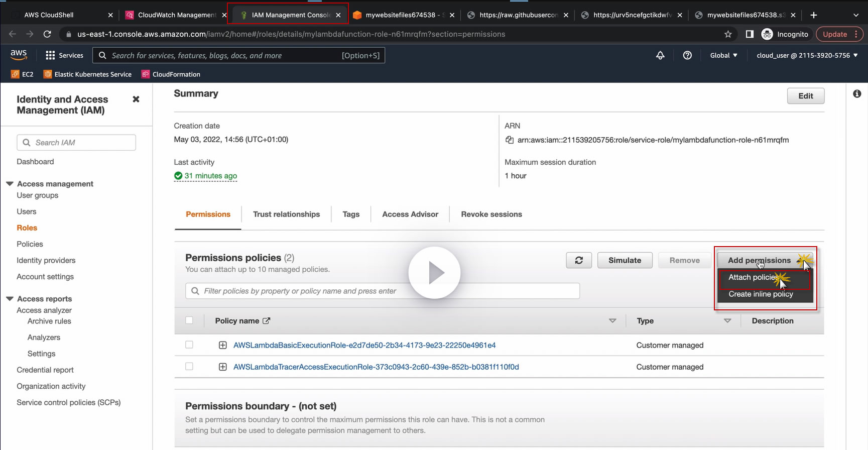Open AWSLambdaTracerAccessExecutionRole policy link
The image size is (868, 450).
tap(376, 367)
